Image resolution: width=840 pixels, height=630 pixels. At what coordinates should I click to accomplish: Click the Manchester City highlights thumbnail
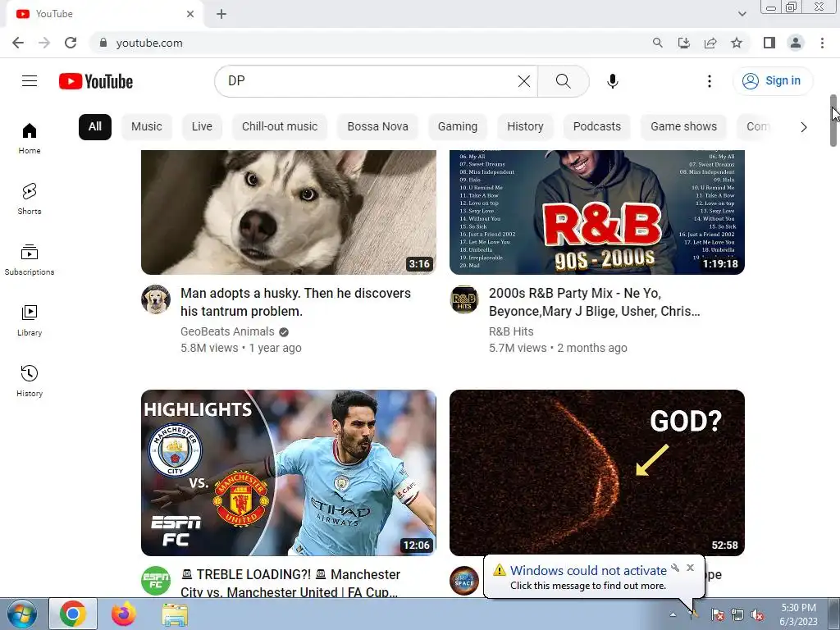(x=289, y=472)
